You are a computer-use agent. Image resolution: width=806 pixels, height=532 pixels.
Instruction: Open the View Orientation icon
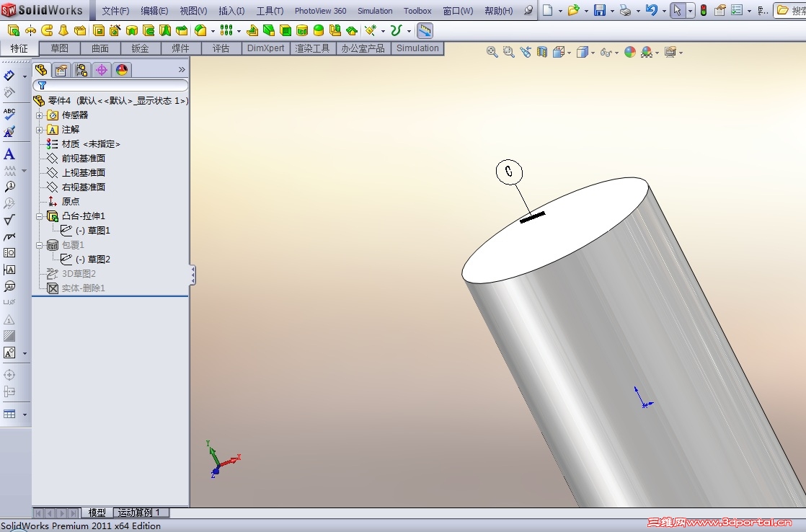pyautogui.click(x=559, y=52)
